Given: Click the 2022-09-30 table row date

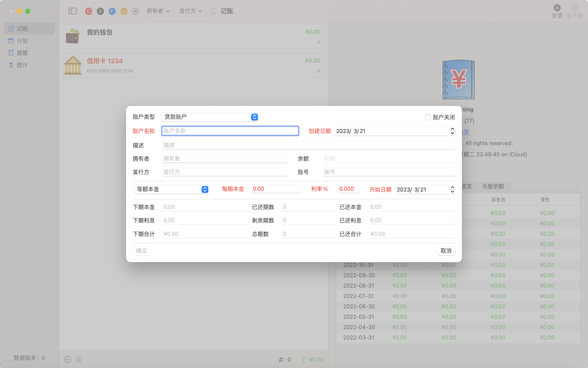Looking at the screenshot, I should pos(359,276).
